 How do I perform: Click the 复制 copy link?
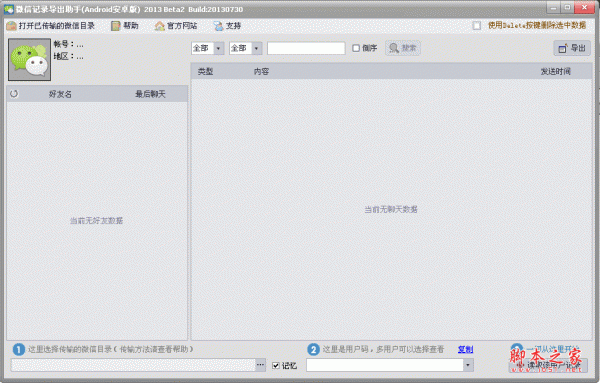pos(465,349)
